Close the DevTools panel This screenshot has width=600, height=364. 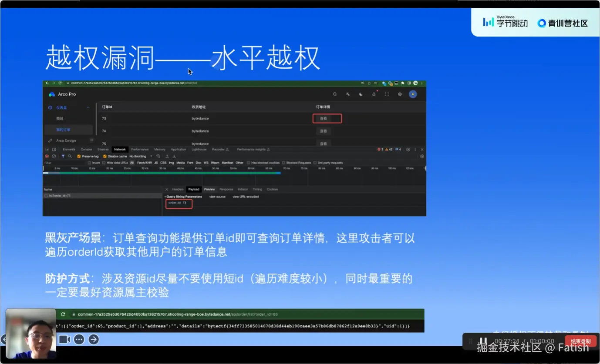coord(422,150)
